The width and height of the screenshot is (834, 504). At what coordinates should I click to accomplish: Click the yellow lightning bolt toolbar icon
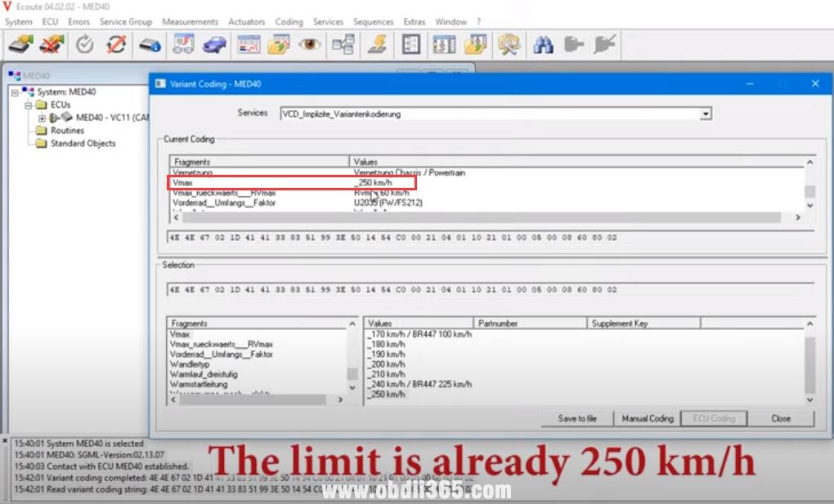point(378,45)
